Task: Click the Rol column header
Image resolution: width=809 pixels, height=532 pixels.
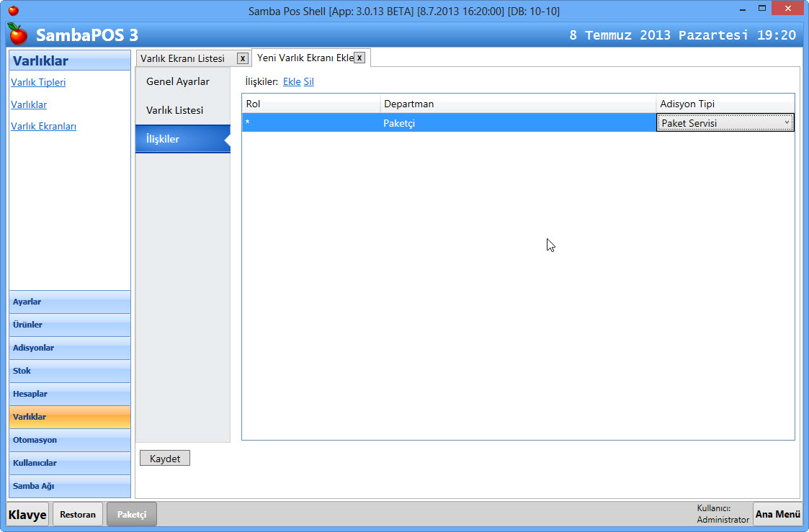Action: click(310, 104)
